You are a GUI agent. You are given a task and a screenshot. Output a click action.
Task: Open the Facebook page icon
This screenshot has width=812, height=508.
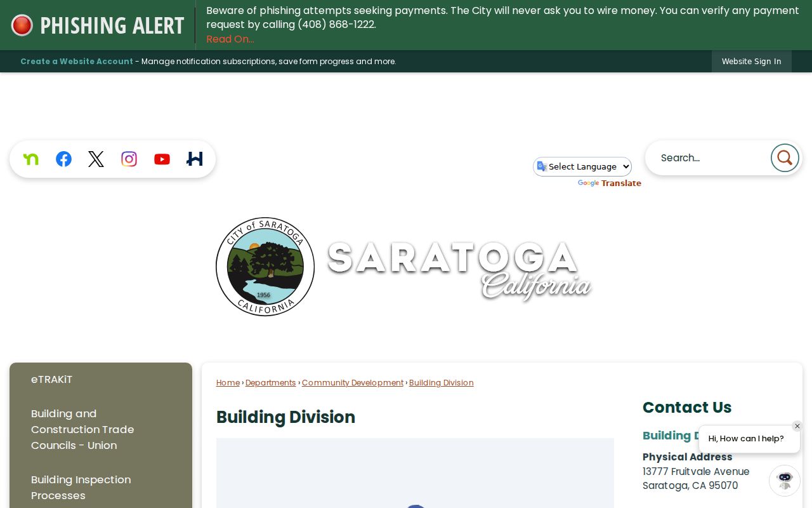(63, 159)
